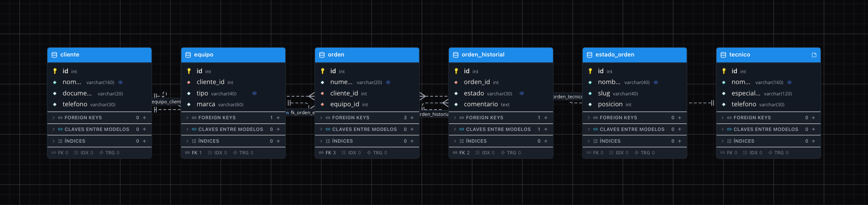This screenshot has height=205, width=868.
Task: Click the database icon in the orden_historial header
Action: coord(456,55)
